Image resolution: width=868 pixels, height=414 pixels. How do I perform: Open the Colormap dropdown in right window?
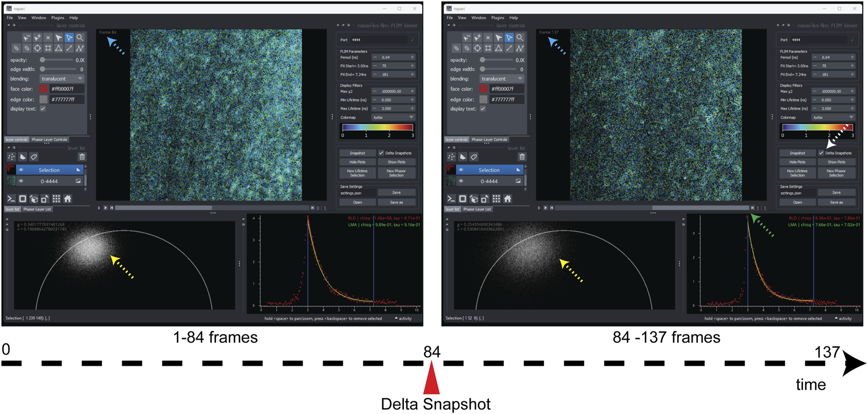833,117
